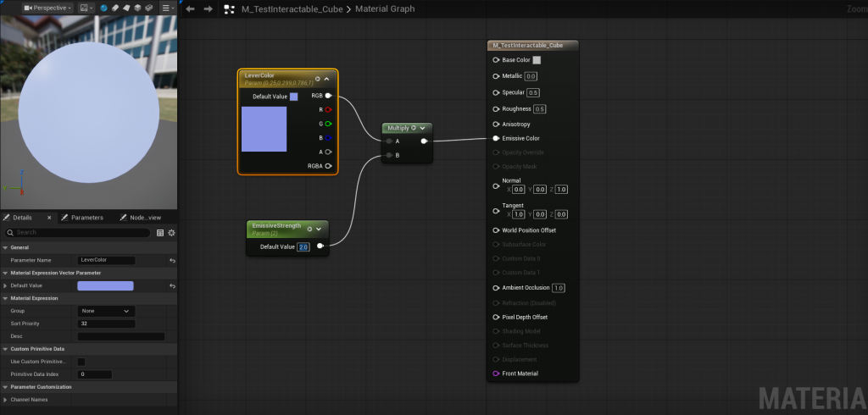Collapse the Material Expression section

tap(5, 298)
